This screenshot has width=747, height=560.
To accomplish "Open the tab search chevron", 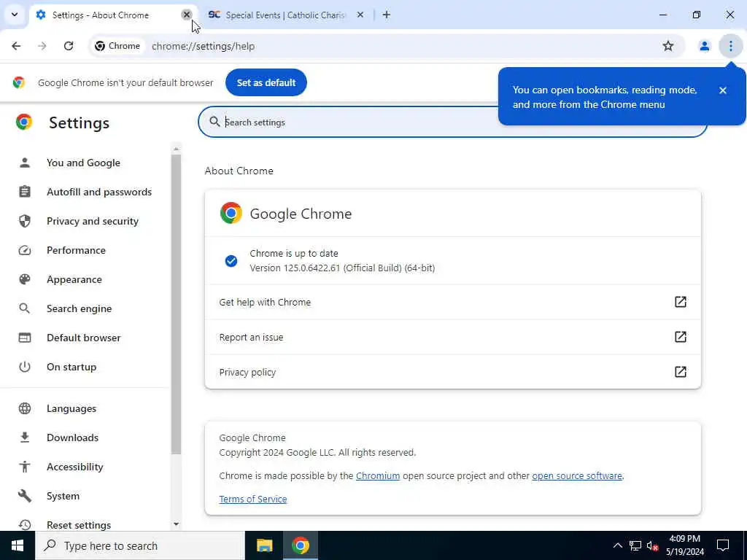I will tap(15, 15).
